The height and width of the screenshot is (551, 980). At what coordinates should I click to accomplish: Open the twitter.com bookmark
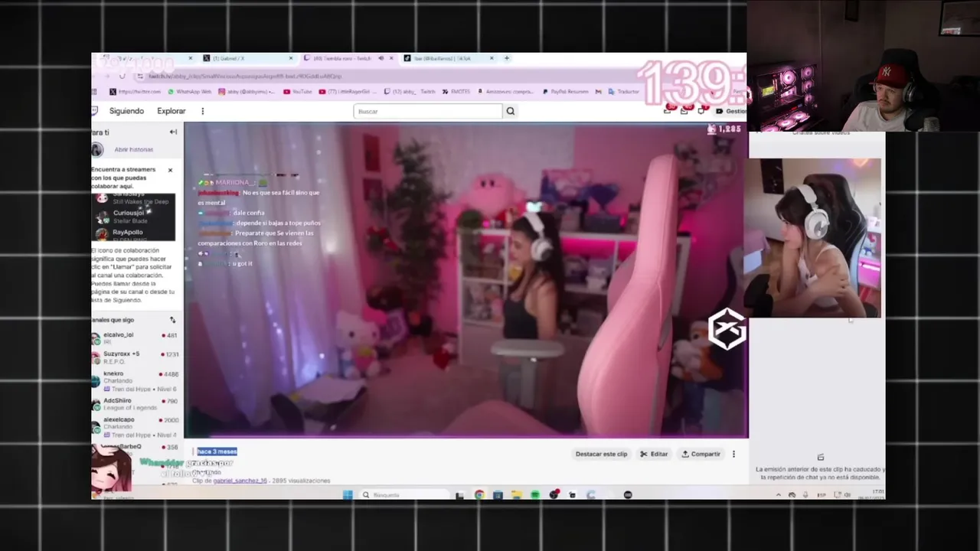point(136,92)
